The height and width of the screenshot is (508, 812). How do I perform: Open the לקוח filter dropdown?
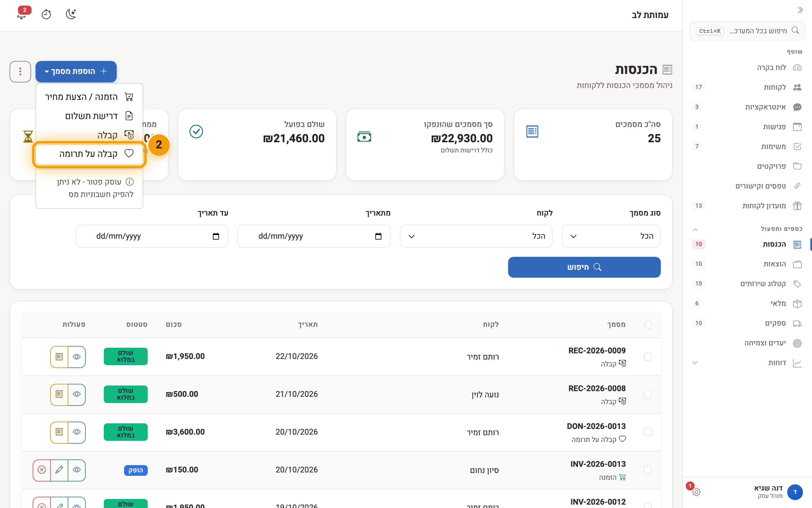click(x=476, y=236)
